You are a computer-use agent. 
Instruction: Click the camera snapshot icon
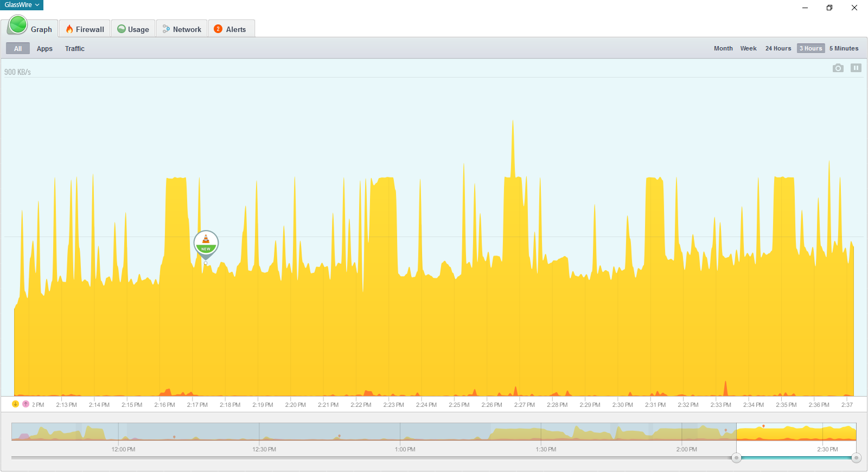coord(838,68)
